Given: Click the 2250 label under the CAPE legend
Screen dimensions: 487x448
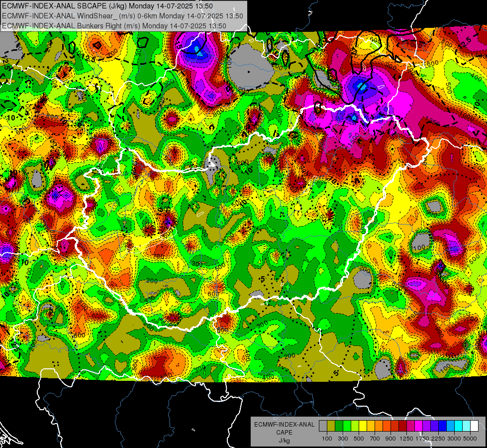Looking at the screenshot, I should pos(438,439).
